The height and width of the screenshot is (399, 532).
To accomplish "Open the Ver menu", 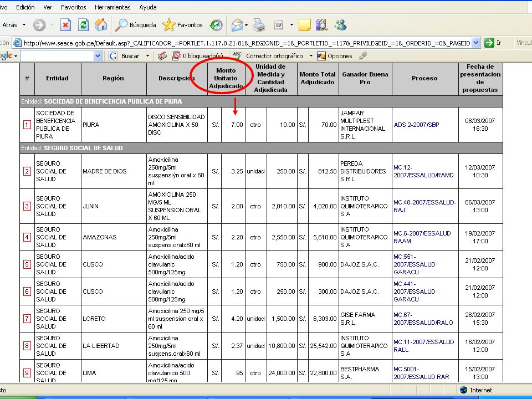I will click(x=48, y=7).
